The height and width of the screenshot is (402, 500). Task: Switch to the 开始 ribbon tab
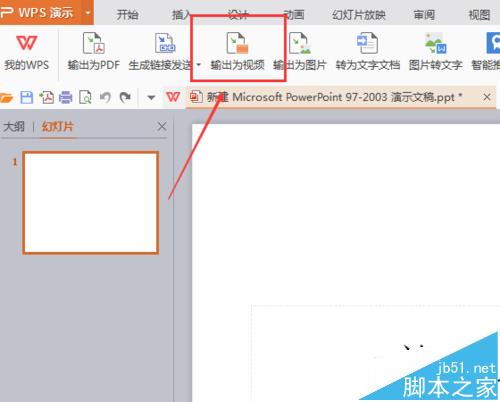point(127,15)
